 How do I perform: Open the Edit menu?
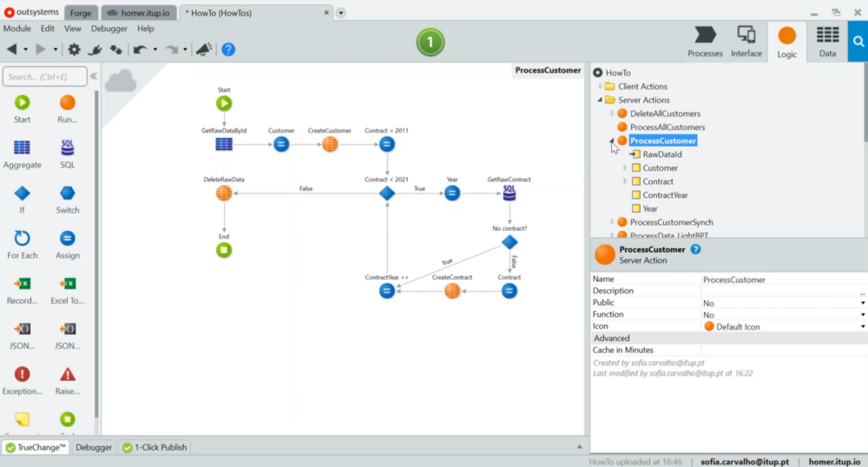(48, 29)
